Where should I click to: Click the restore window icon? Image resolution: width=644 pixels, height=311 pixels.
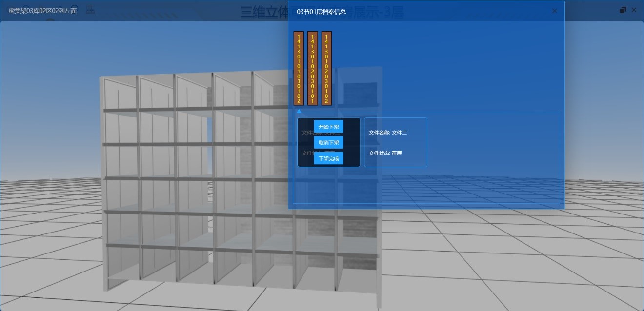click(623, 10)
